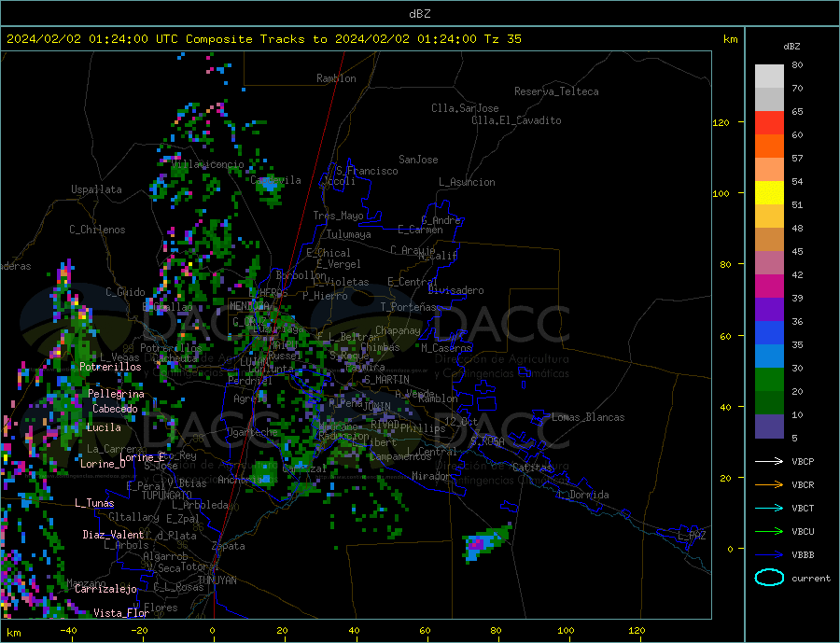Click the cyan current ellipse legend icon
Viewport: 840px width, 643px height.
point(769,578)
